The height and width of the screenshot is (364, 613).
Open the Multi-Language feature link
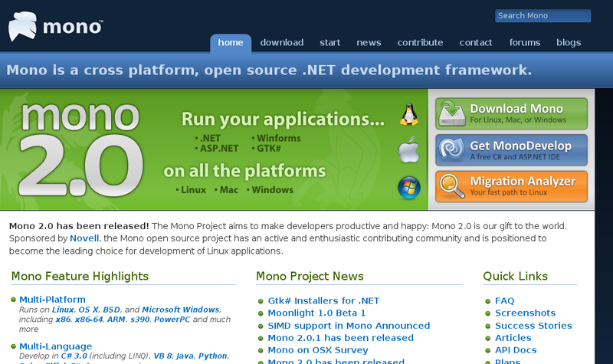pyautogui.click(x=55, y=346)
